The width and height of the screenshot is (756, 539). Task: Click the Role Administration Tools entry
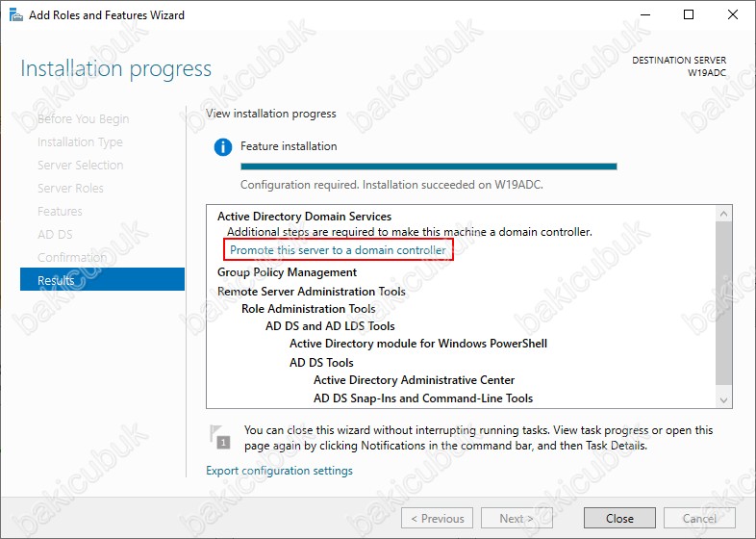309,309
